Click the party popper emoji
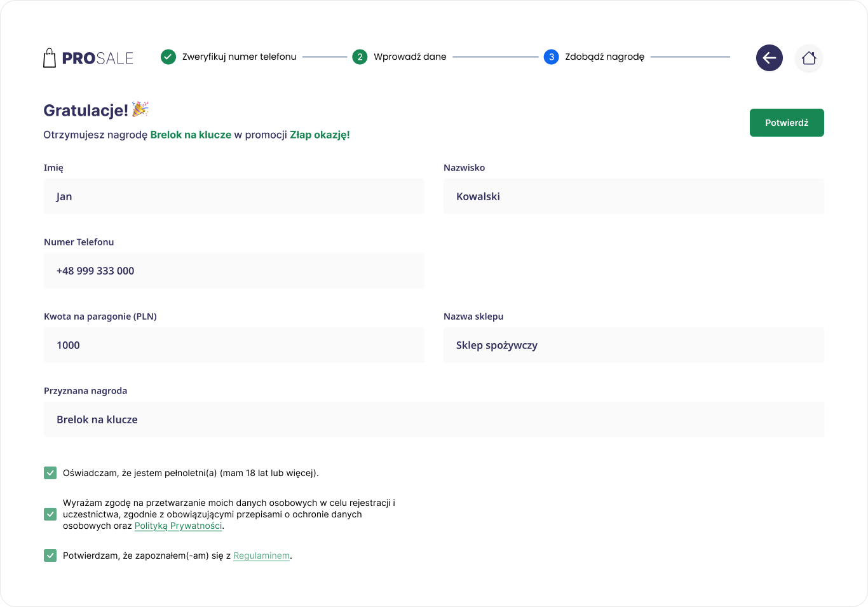The height and width of the screenshot is (607, 868). point(140,109)
